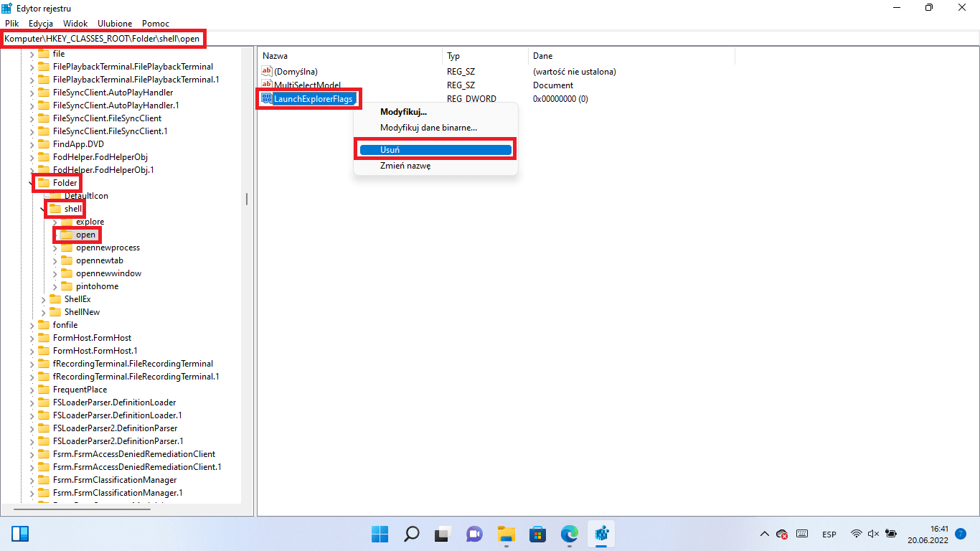Click the (Domyślna) string value icon
The width and height of the screenshot is (980, 551).
[x=267, y=71]
